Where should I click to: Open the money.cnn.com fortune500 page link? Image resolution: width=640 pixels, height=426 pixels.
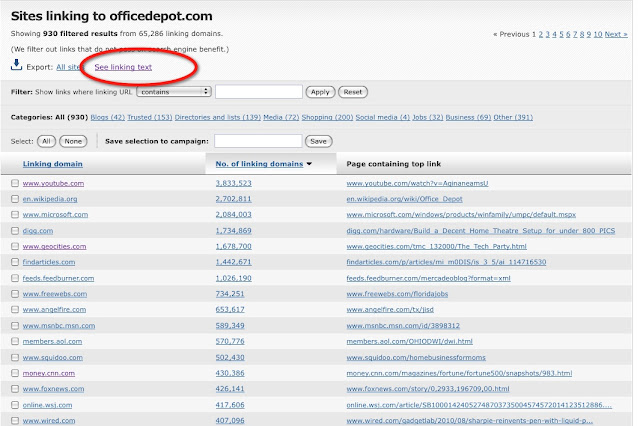click(x=459, y=373)
